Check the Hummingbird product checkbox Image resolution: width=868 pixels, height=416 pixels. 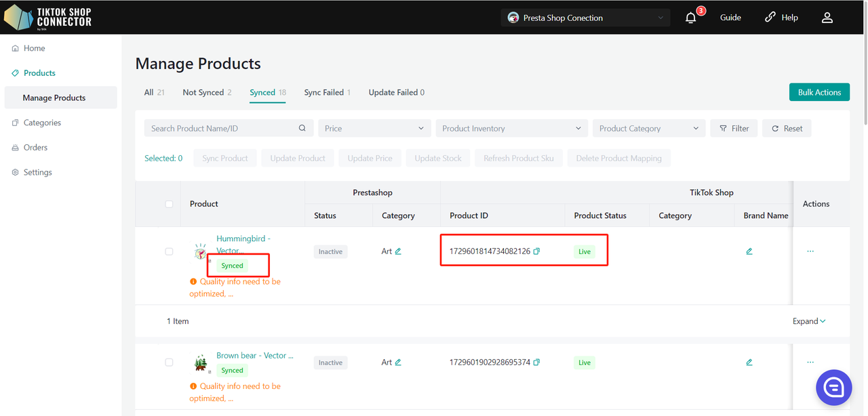[169, 251]
